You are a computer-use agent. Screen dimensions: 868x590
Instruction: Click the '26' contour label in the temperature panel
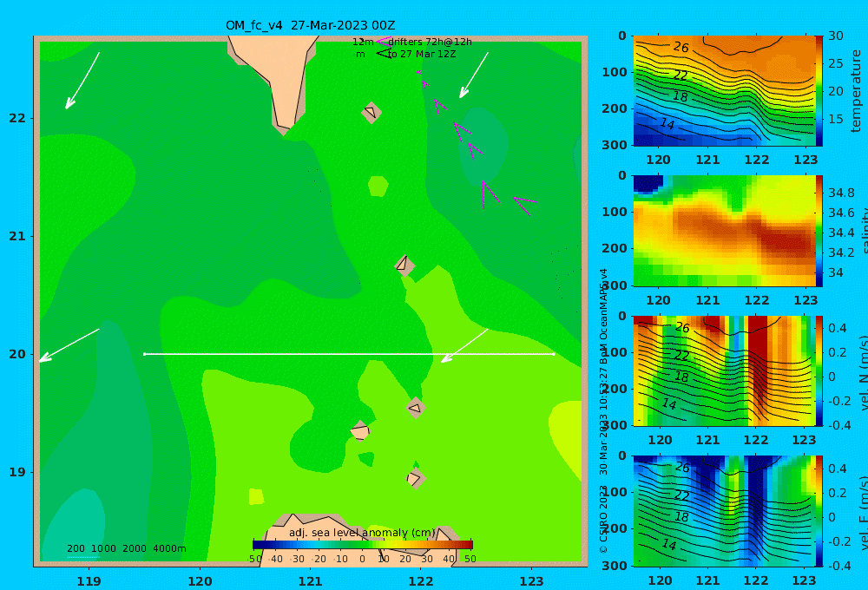click(x=681, y=47)
